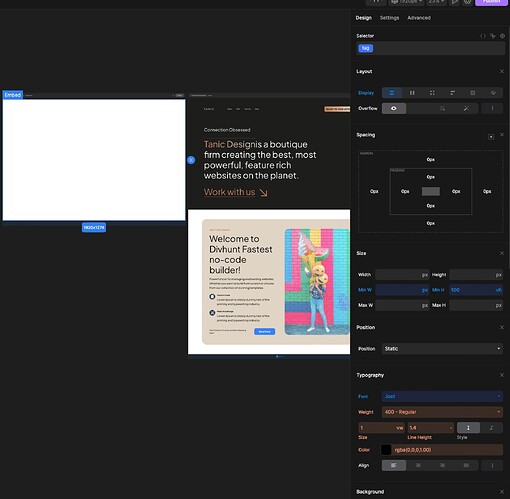Open the Position Static dropdown
This screenshot has width=510, height=499.
pyautogui.click(x=442, y=349)
